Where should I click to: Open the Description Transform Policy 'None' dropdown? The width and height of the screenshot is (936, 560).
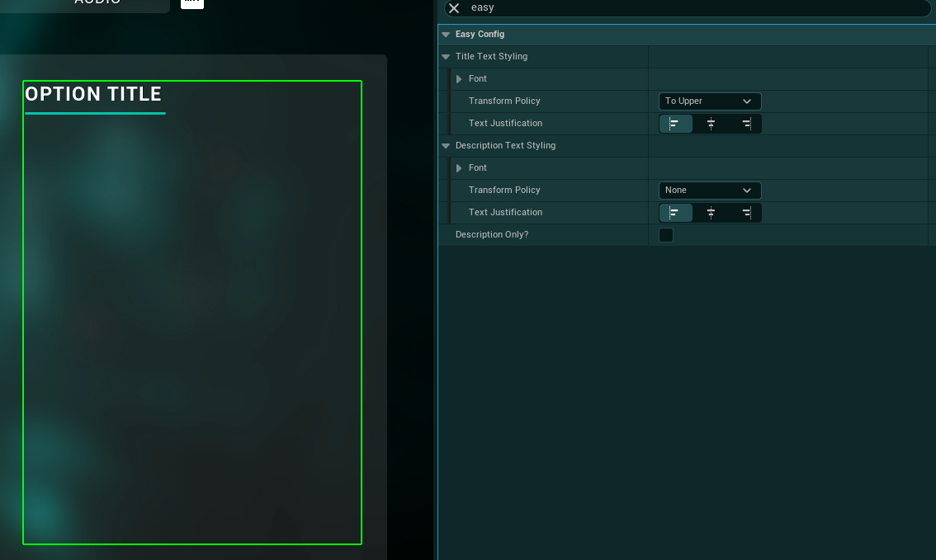[710, 191]
